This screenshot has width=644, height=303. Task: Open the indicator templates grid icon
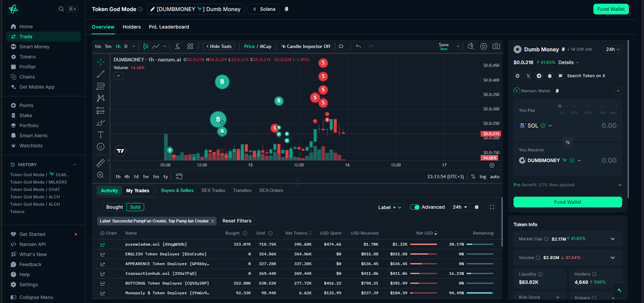tap(191, 46)
